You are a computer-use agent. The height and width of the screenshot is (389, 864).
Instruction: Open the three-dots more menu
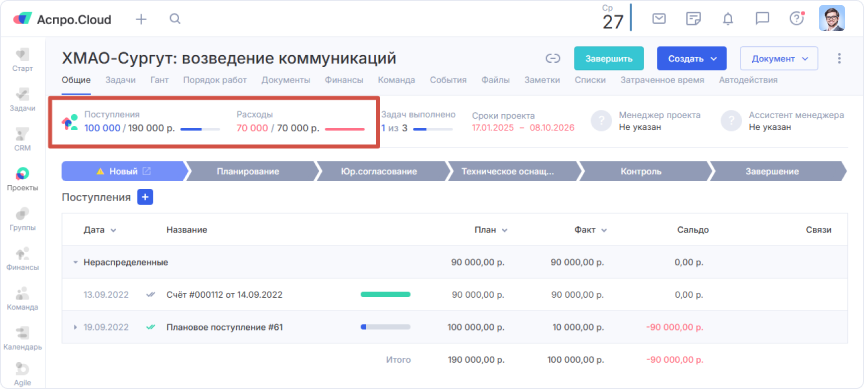coord(839,58)
